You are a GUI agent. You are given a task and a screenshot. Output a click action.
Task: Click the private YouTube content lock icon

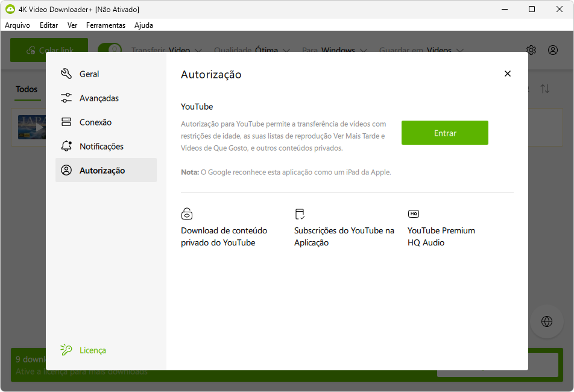coord(187,213)
